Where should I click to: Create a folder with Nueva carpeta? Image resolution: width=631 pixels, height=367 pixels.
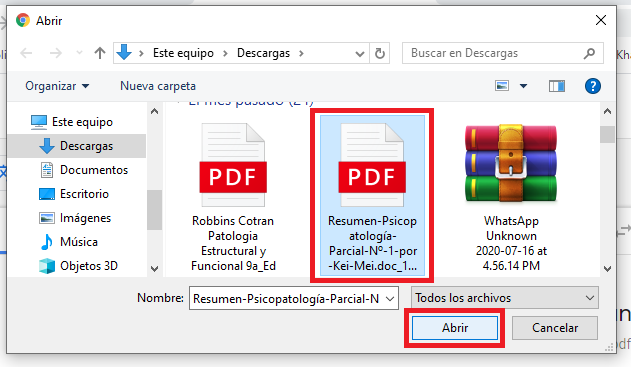(x=158, y=86)
